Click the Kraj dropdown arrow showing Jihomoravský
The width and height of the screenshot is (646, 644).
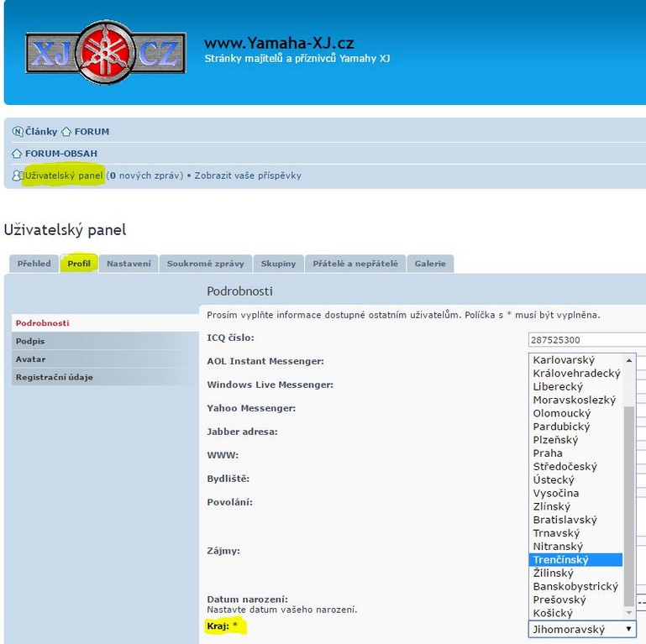click(x=628, y=629)
